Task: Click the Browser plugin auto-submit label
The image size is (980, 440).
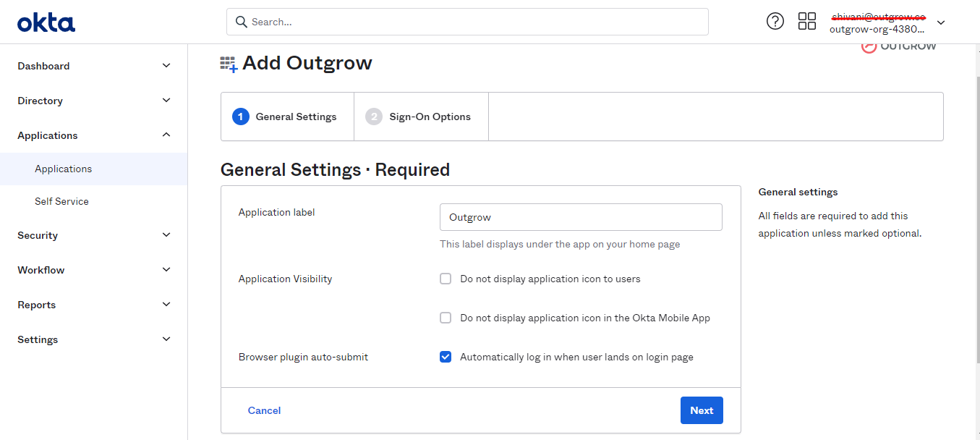Action: coord(303,357)
